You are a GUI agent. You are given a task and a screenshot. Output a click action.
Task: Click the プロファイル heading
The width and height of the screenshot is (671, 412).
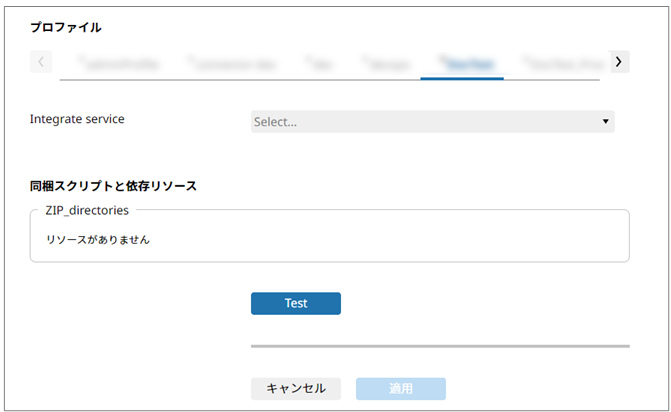(65, 27)
